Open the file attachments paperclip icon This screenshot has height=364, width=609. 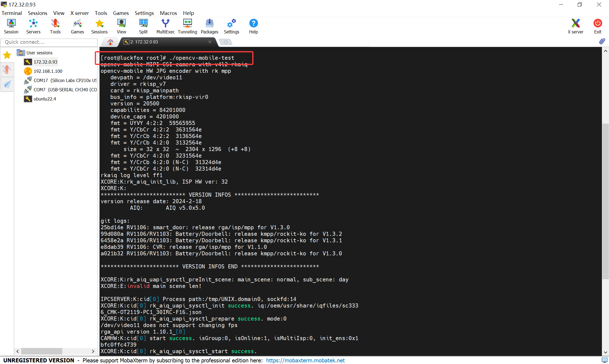click(x=602, y=41)
